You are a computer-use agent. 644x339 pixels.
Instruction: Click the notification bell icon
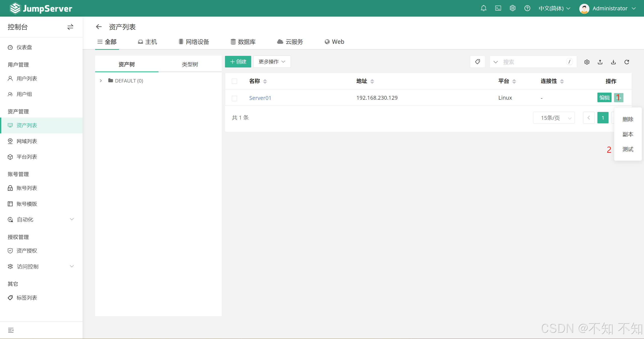483,8
